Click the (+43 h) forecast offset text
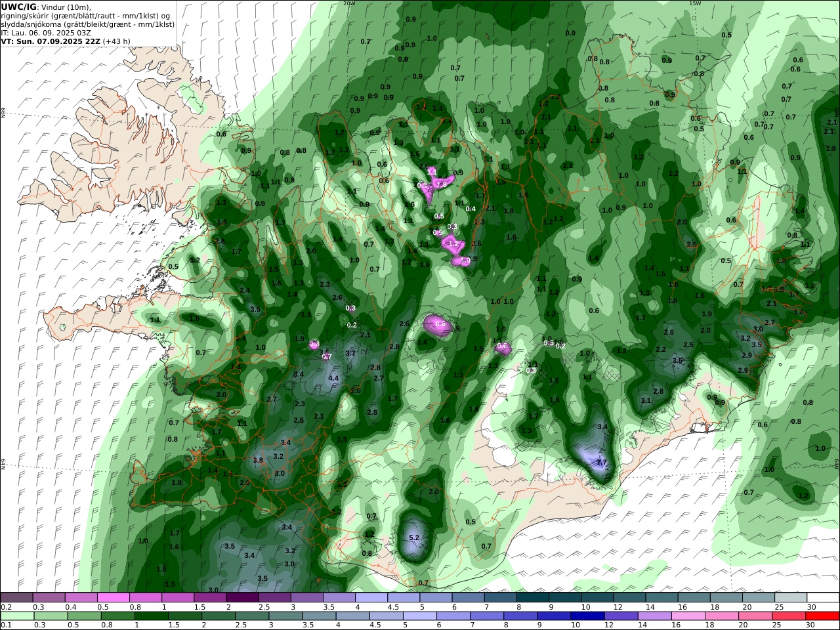This screenshot has width=840, height=630. (x=117, y=41)
